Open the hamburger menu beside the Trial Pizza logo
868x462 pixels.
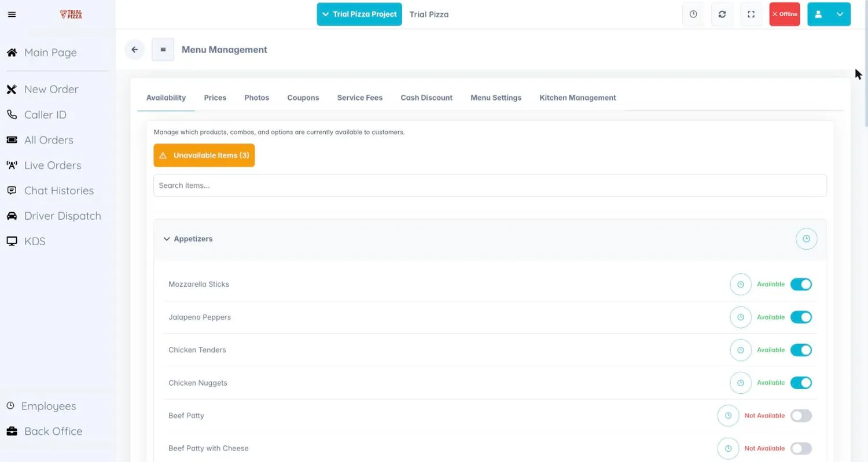pos(12,14)
